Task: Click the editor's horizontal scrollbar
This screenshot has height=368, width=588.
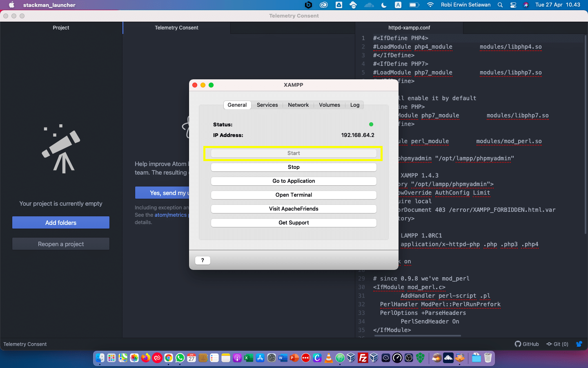Action: [x=418, y=336]
